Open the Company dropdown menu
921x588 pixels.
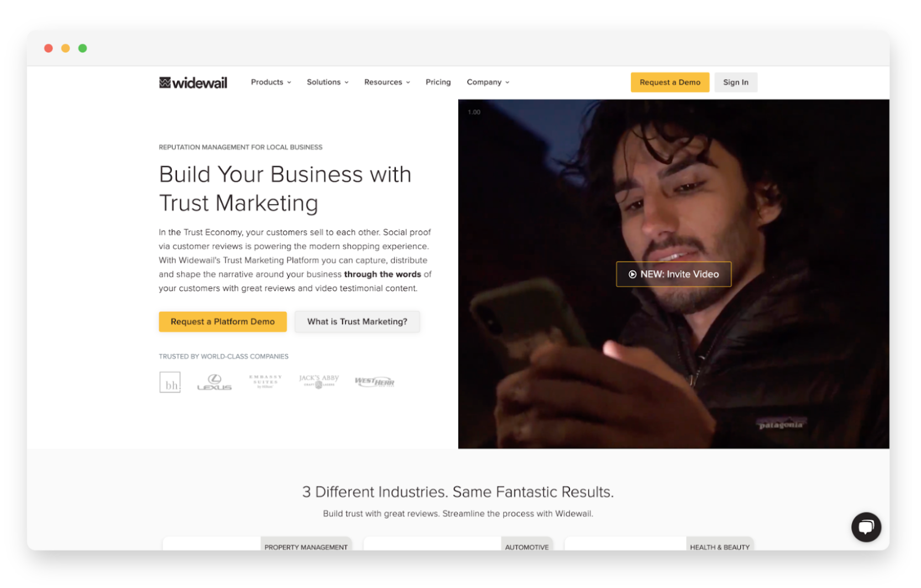pyautogui.click(x=488, y=82)
